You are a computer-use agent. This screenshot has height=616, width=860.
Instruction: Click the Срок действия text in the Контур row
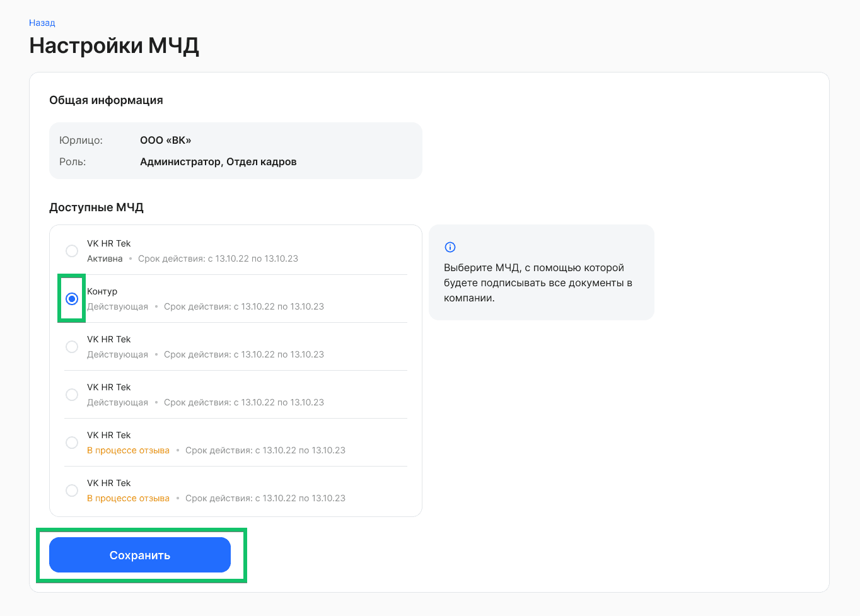(x=244, y=306)
